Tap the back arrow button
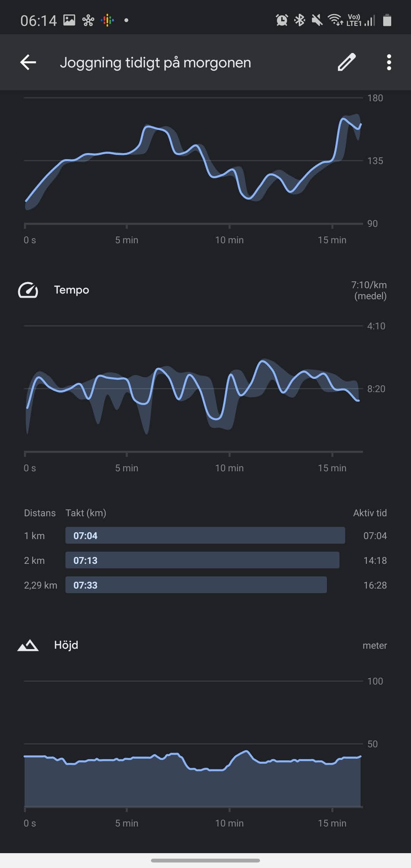 [x=28, y=62]
